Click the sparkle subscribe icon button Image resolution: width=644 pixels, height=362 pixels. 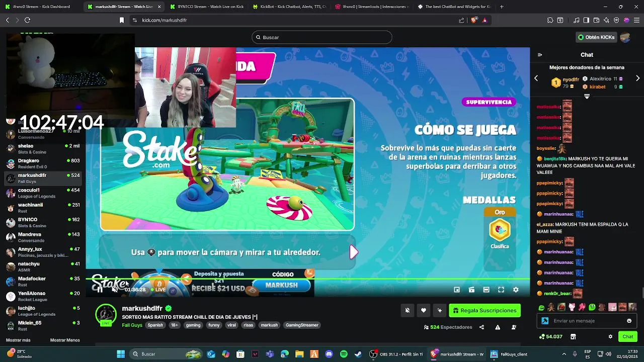[440, 311]
